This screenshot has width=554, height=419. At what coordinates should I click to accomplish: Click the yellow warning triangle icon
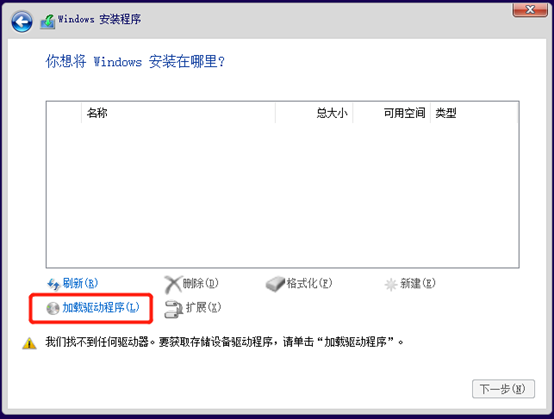pos(29,343)
